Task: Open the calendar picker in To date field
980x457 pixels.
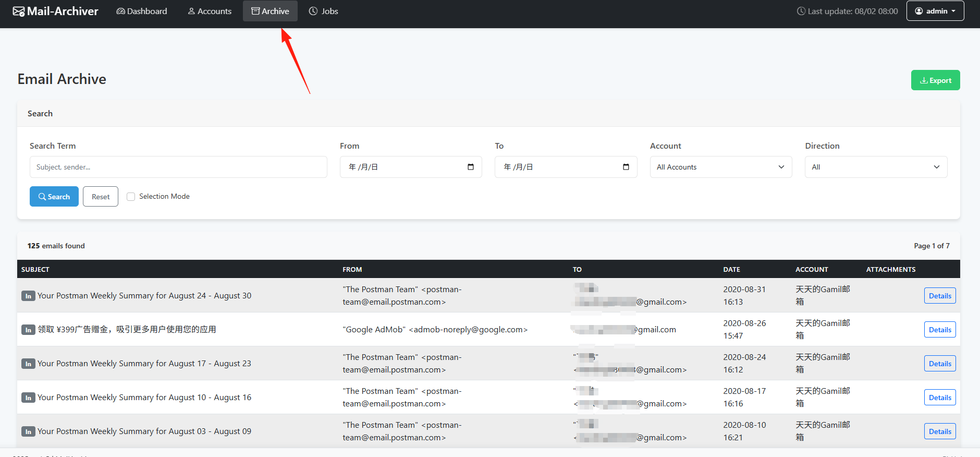Action: point(626,167)
